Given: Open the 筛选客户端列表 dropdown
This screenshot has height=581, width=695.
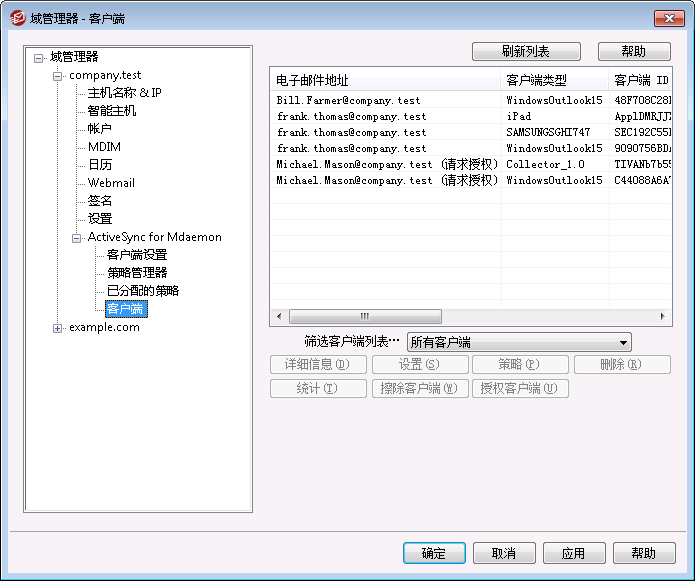Looking at the screenshot, I should (623, 342).
